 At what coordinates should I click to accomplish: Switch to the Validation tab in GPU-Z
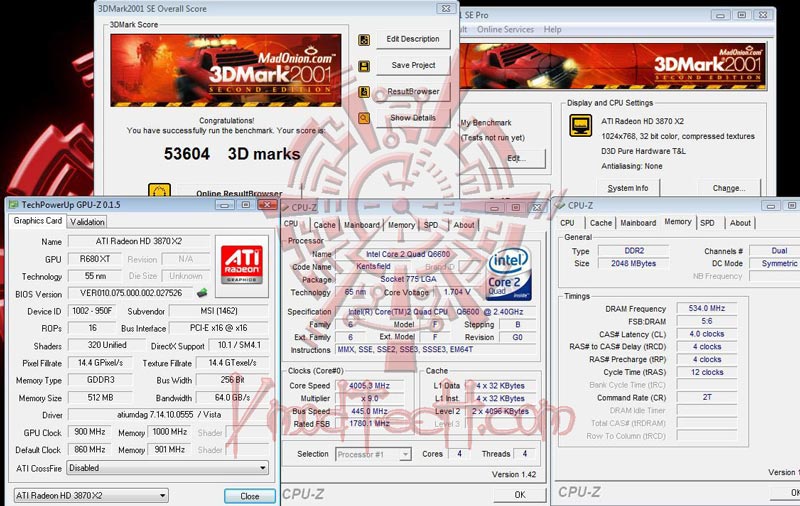pos(87,222)
